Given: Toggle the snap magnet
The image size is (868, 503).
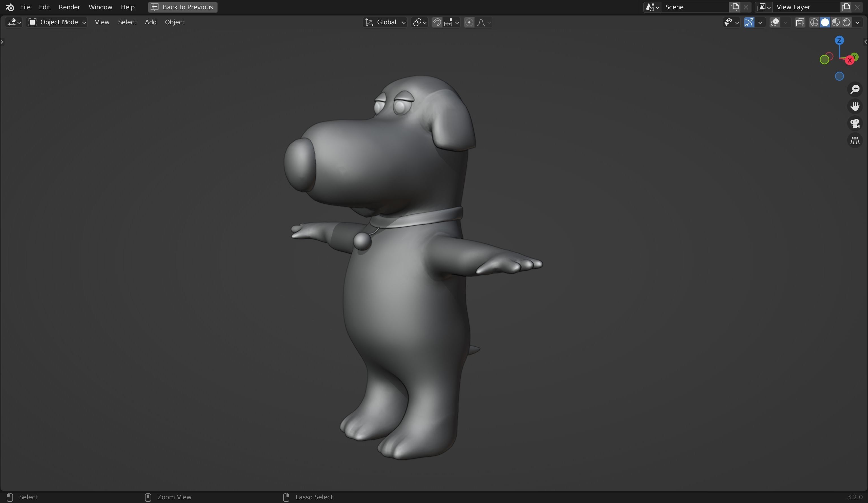Looking at the screenshot, I should tap(437, 22).
